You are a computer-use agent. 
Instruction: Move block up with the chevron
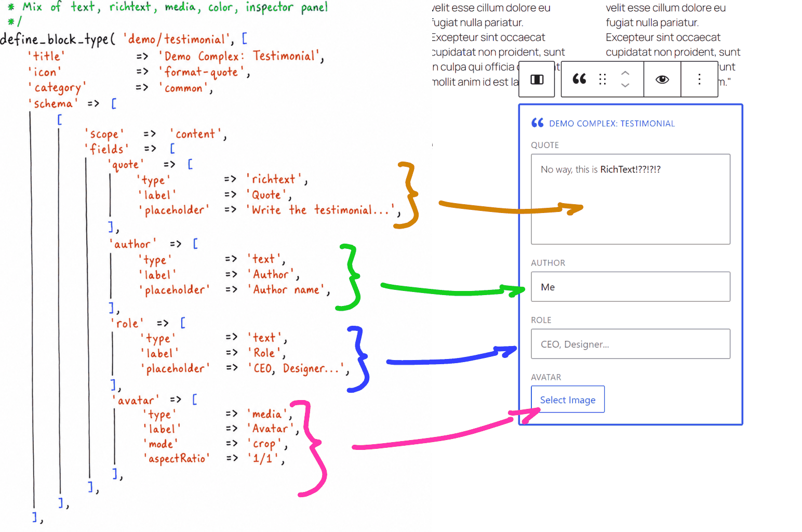pos(625,73)
